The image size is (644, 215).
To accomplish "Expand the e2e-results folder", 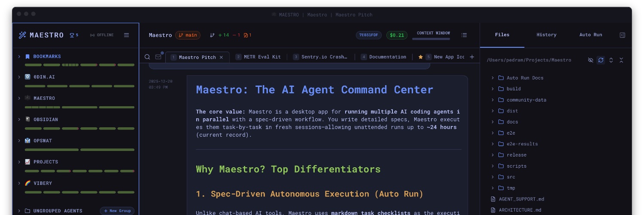I will [492, 144].
